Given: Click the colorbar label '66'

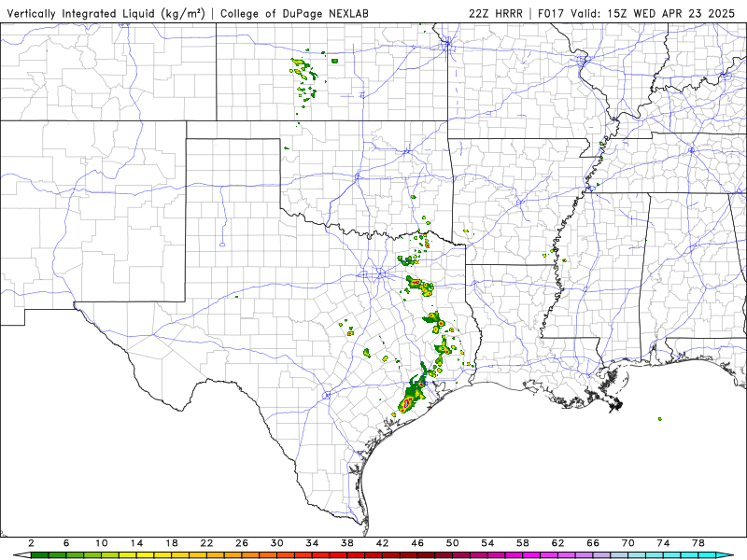Looking at the screenshot, I should (x=593, y=543).
